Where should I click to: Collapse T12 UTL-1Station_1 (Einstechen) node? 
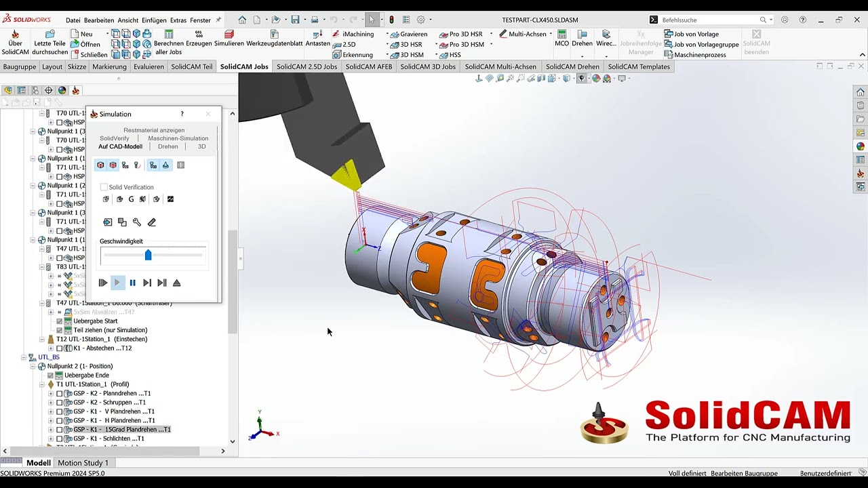pos(41,339)
